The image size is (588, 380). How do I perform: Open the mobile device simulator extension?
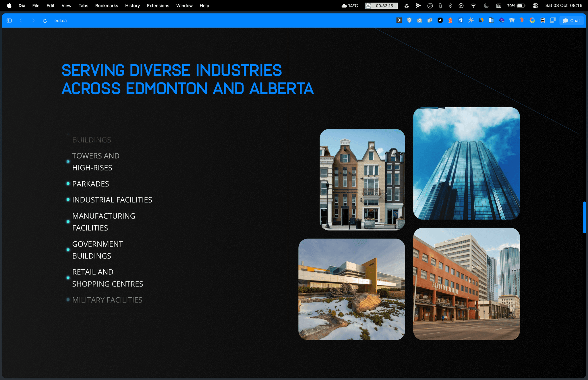click(491, 20)
